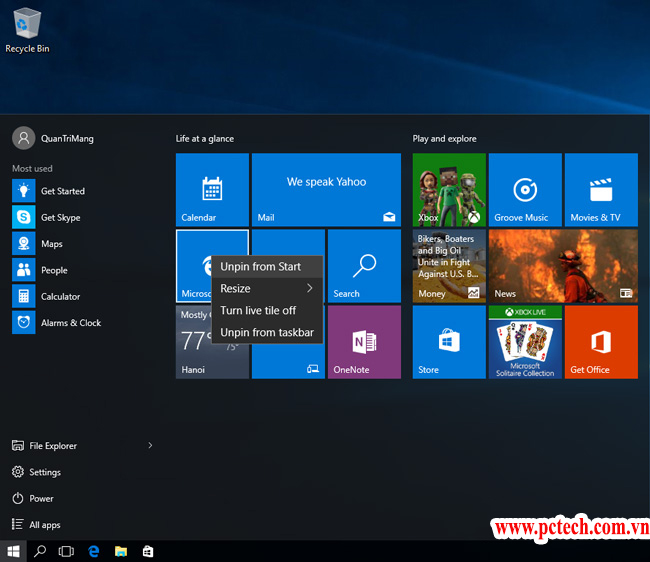Turn live tile off
Screen dimensions: 650x562
coord(258,311)
